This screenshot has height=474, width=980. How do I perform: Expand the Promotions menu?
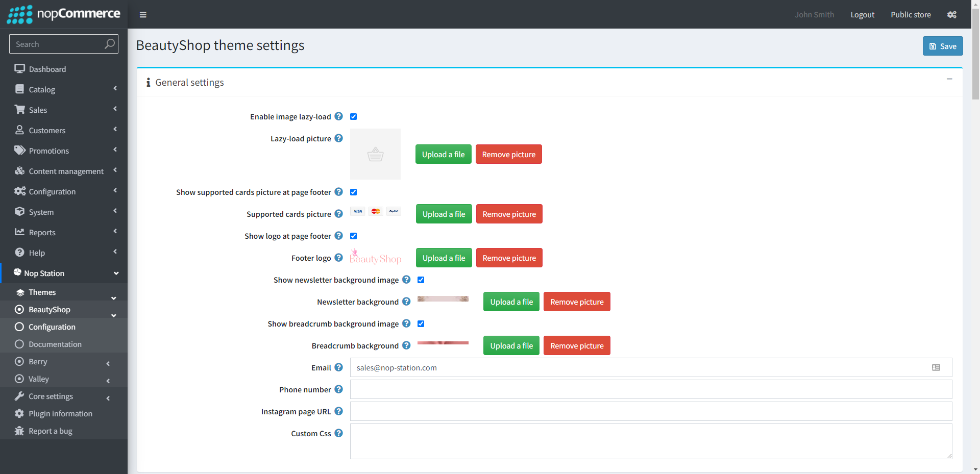(64, 151)
